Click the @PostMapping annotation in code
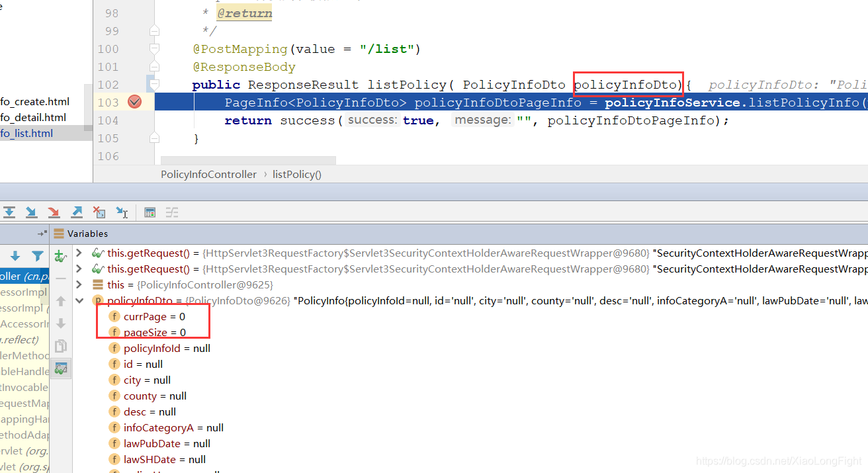868x473 pixels. point(239,49)
